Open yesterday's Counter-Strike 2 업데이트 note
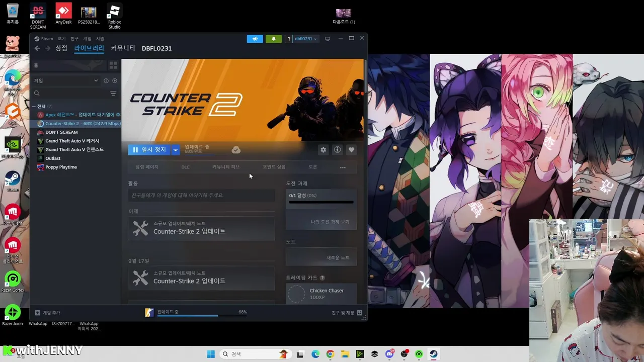644x362 pixels. [201, 228]
